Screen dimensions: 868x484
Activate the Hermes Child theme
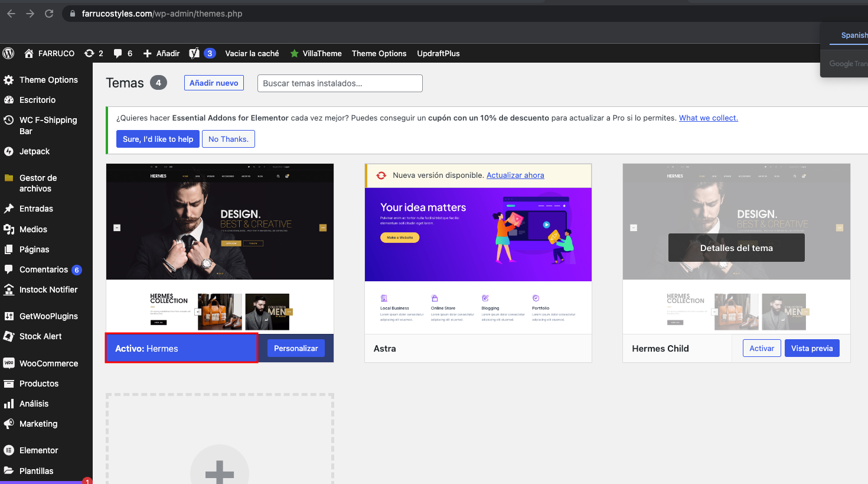[x=762, y=349]
